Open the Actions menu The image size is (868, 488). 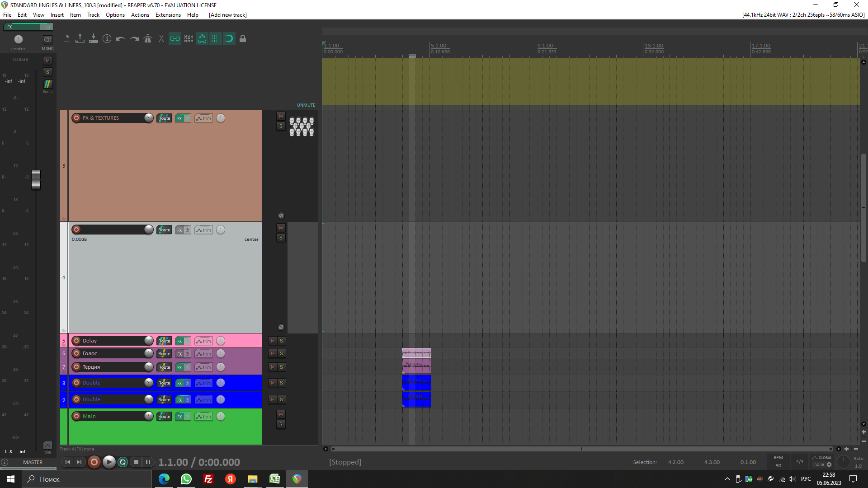(140, 15)
